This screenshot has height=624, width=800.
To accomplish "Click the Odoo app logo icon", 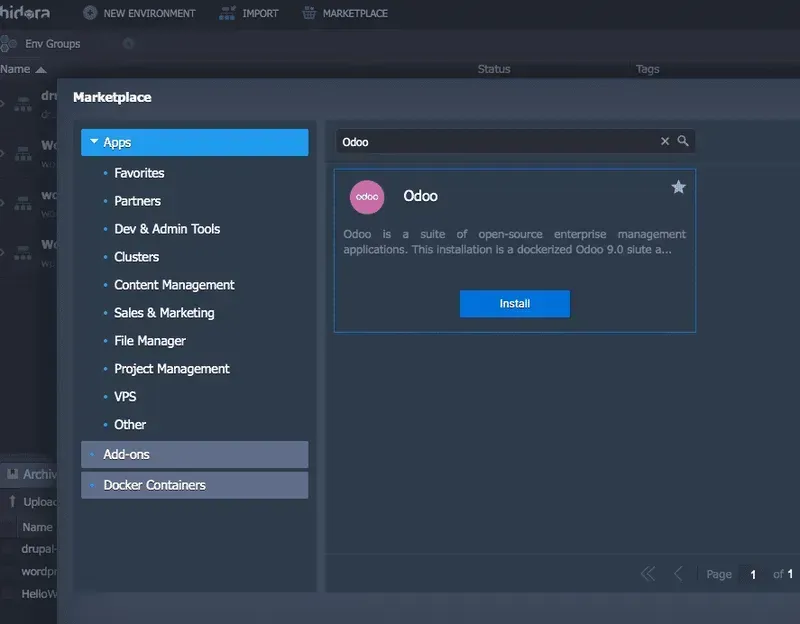I will 367,197.
